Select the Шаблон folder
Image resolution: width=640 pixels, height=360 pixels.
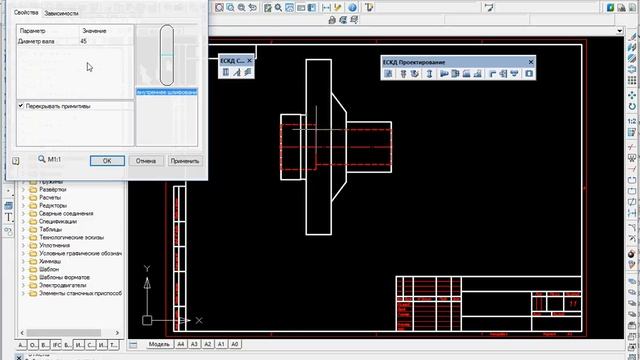point(49,269)
